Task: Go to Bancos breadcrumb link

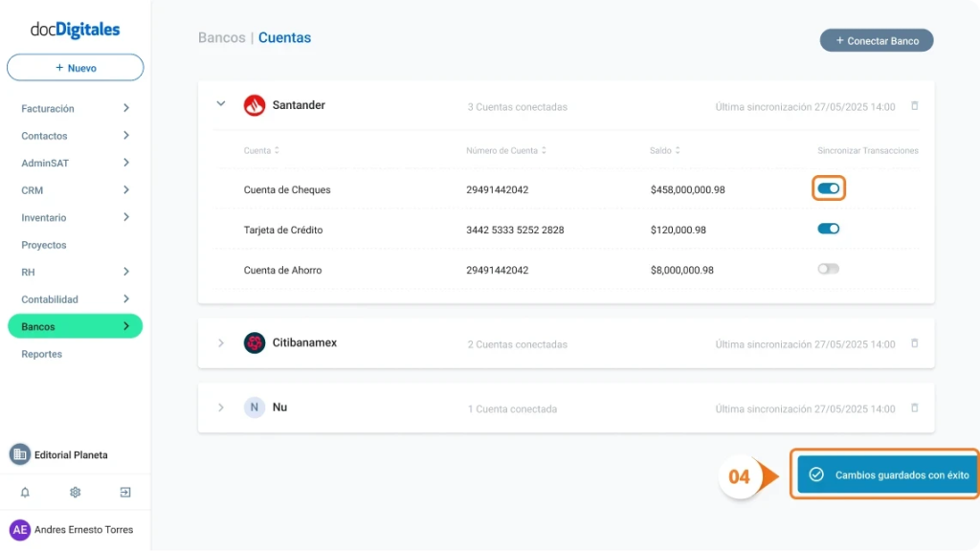Action: pos(221,38)
